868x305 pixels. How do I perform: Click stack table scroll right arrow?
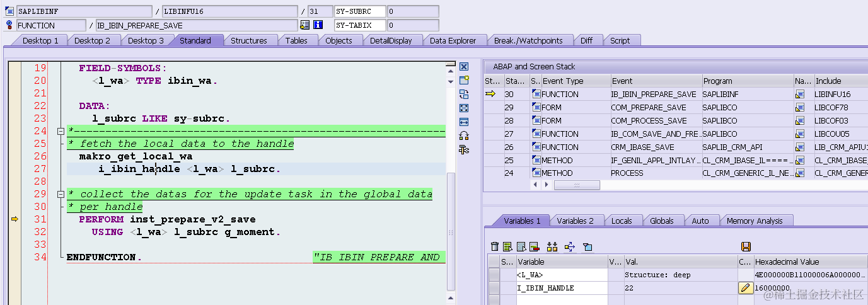pos(546,185)
